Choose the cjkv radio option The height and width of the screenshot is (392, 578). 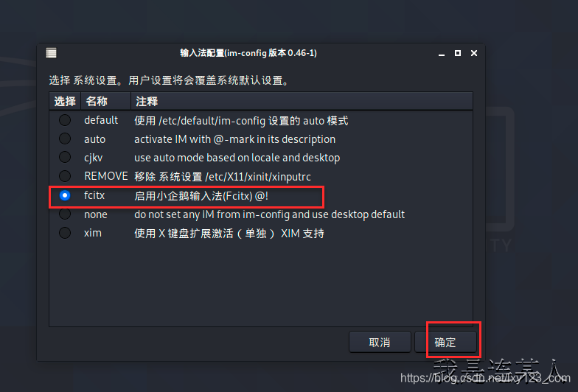(x=65, y=157)
